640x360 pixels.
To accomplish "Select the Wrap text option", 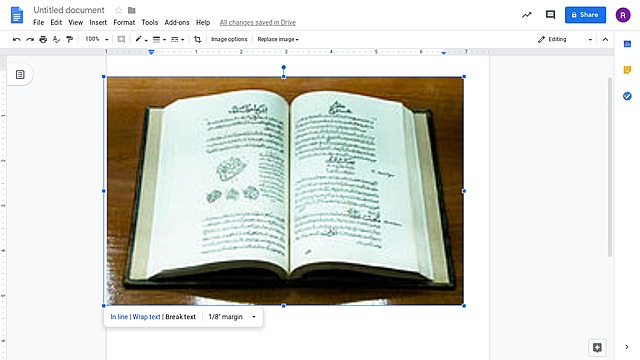I will (x=146, y=317).
